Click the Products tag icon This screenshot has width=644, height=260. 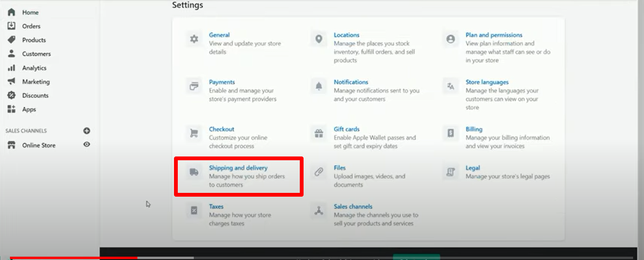click(11, 40)
